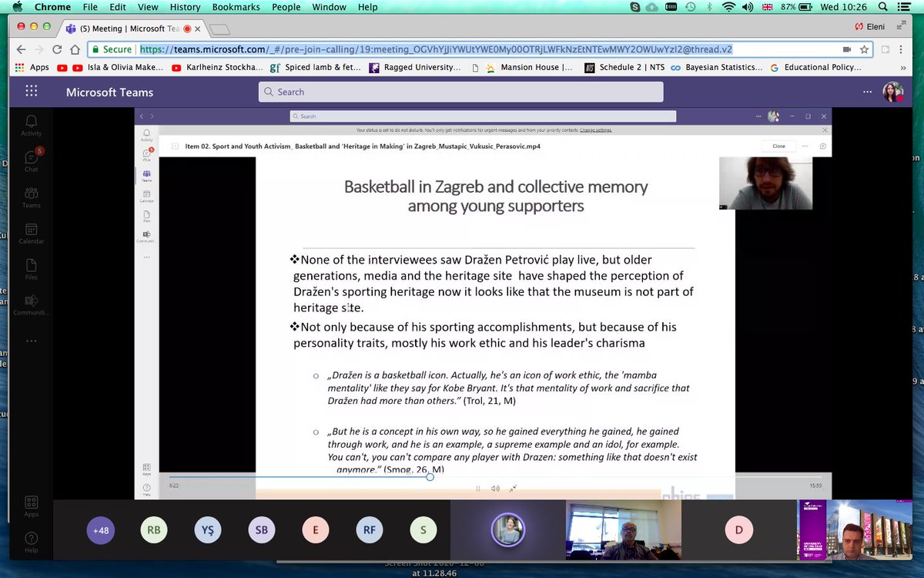Open the Apps icon in the outer sidebar

31,506
